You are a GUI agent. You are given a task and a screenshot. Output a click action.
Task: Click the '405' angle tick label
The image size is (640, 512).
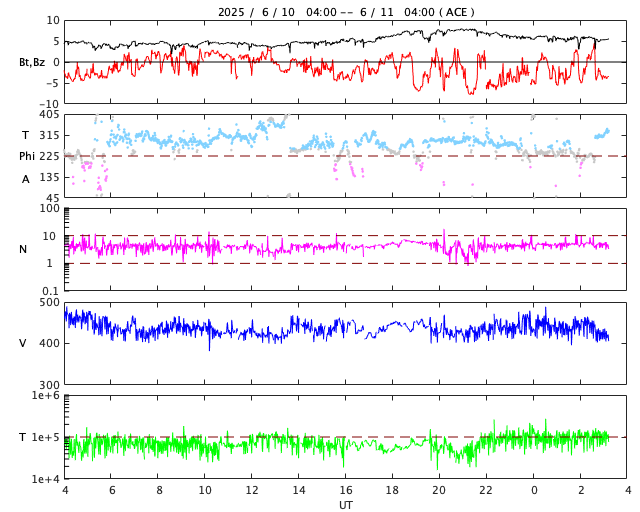pos(49,115)
